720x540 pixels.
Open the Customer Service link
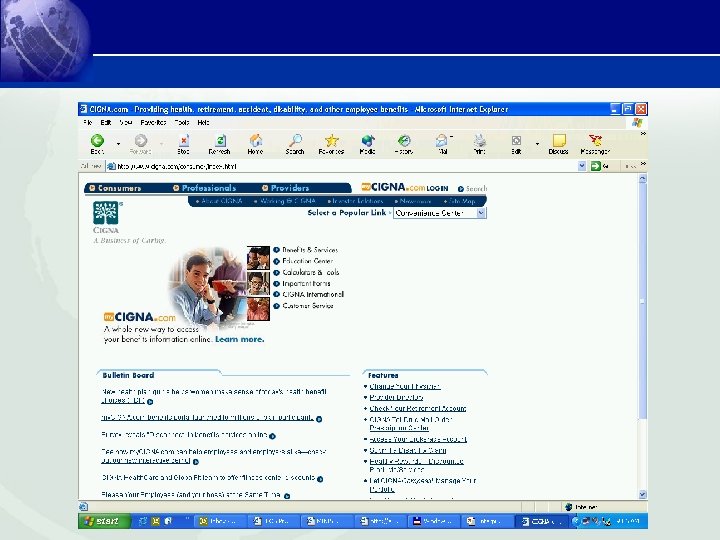[308, 306]
